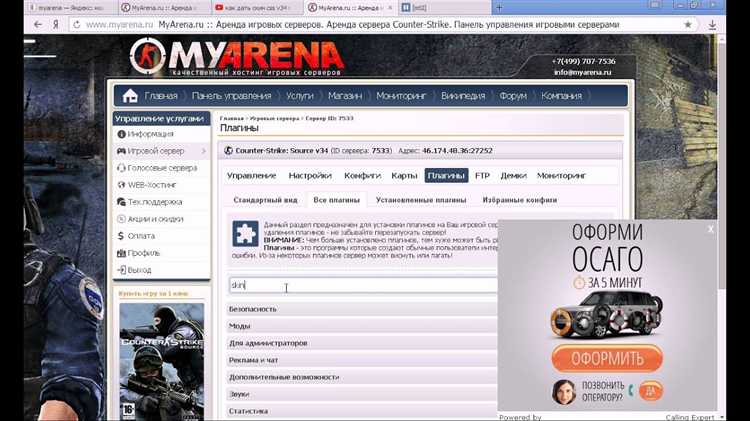Click the home icon in navigation bar

130,96
